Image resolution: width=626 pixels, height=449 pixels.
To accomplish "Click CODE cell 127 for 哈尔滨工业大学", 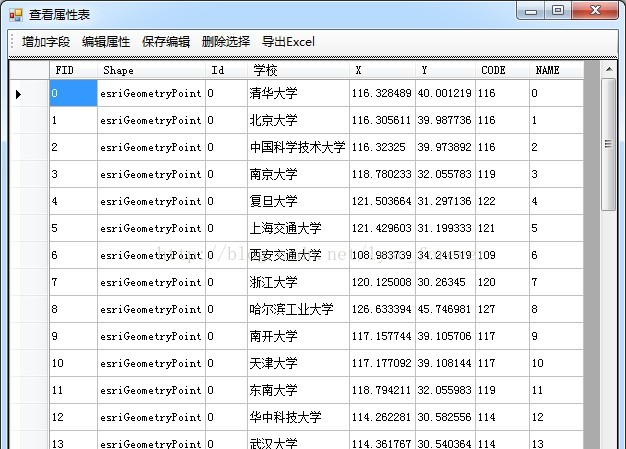I will (502, 309).
